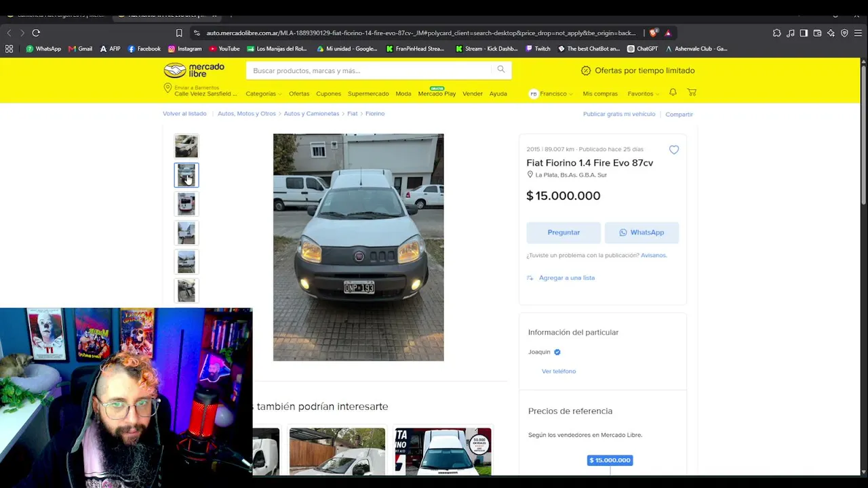Click the Preguntar button
The image size is (868, 488).
564,232
